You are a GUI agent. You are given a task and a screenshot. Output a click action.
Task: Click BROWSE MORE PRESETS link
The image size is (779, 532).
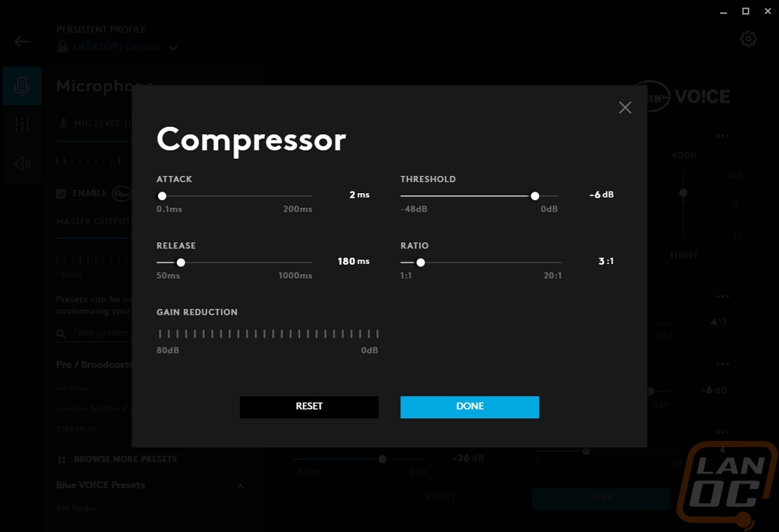[125, 459]
